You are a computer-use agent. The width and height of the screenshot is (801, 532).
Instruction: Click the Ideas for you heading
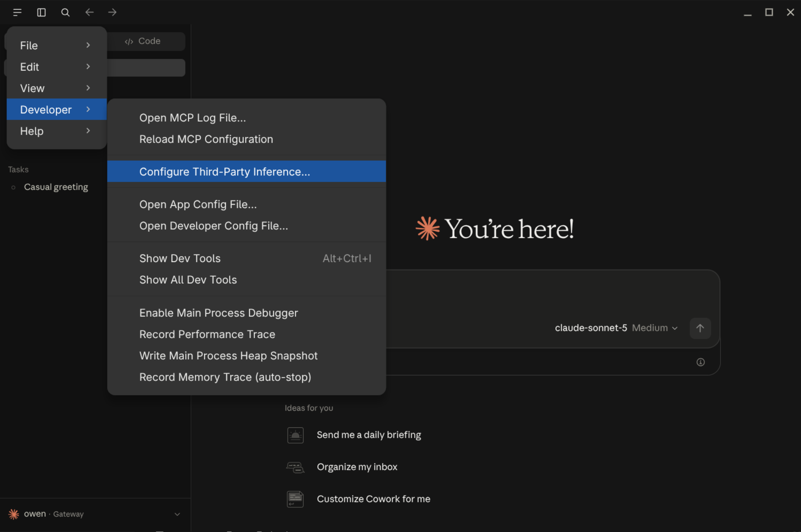(309, 408)
